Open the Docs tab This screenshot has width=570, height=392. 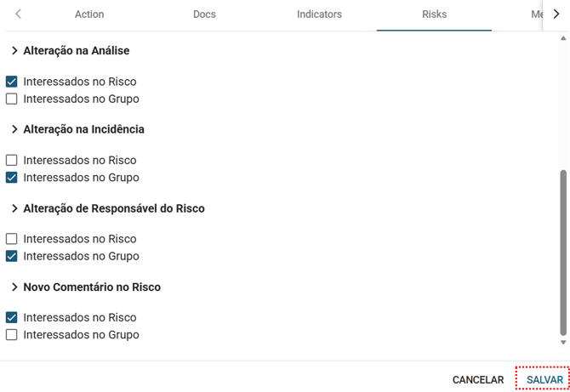(204, 14)
